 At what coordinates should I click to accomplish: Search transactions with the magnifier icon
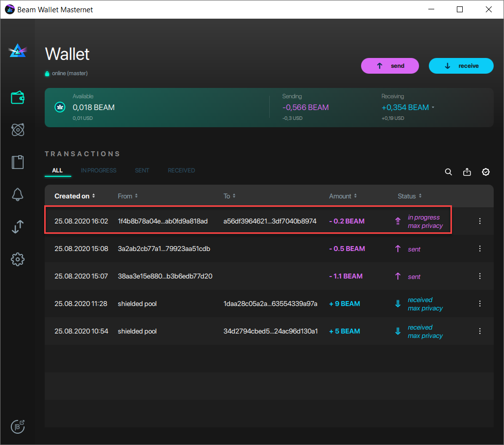click(448, 172)
